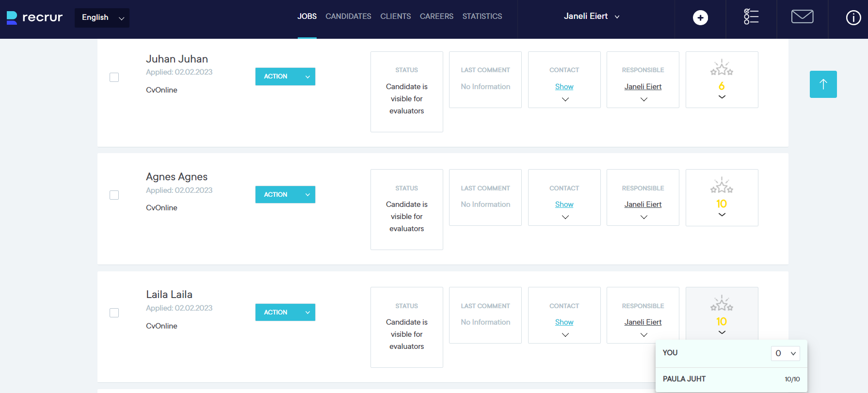This screenshot has width=868, height=393.
Task: Go to the CANDIDATES tab
Action: [x=348, y=16]
